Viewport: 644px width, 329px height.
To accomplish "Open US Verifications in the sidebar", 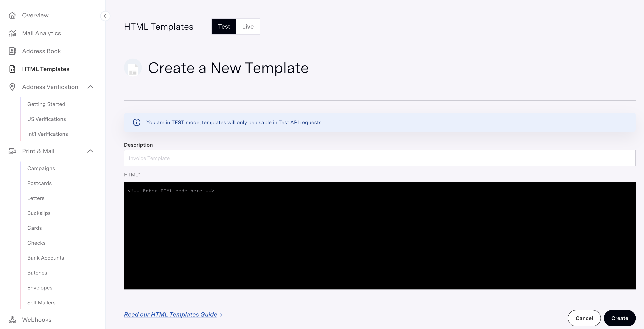I will click(46, 119).
